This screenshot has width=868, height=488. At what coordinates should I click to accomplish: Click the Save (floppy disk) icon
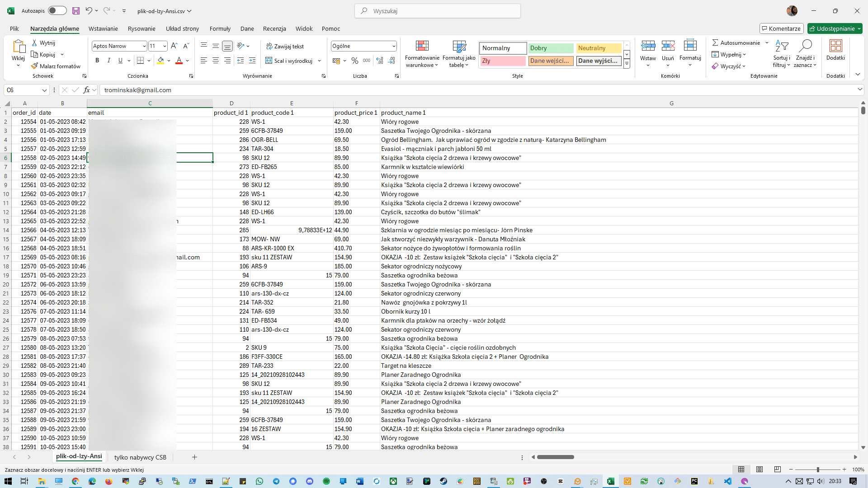(x=76, y=11)
